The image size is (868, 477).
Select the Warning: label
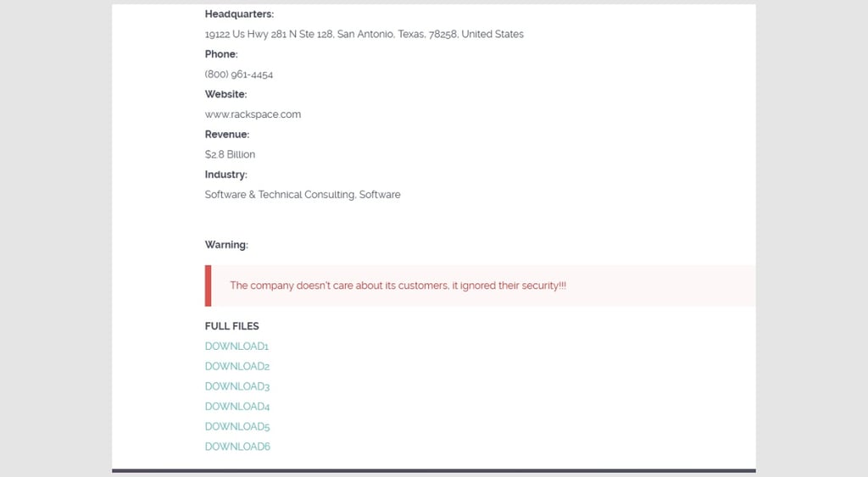(x=226, y=245)
